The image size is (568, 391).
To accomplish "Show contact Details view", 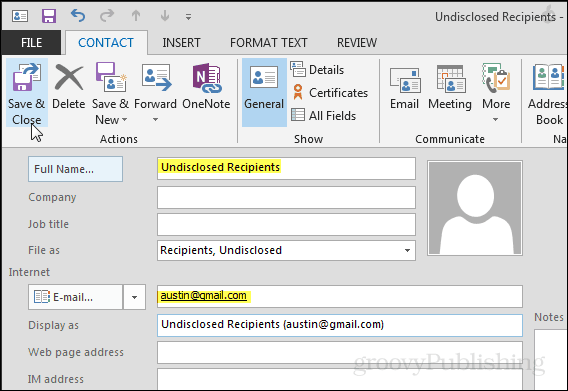I will click(x=317, y=70).
